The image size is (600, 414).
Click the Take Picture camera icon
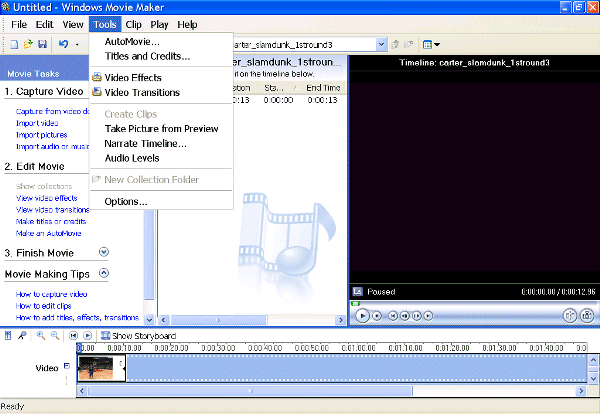tap(587, 316)
